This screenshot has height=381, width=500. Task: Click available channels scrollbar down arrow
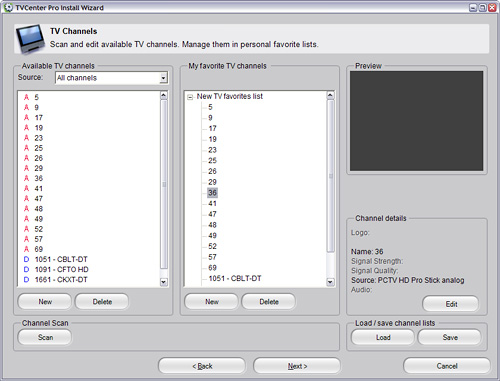tap(164, 282)
